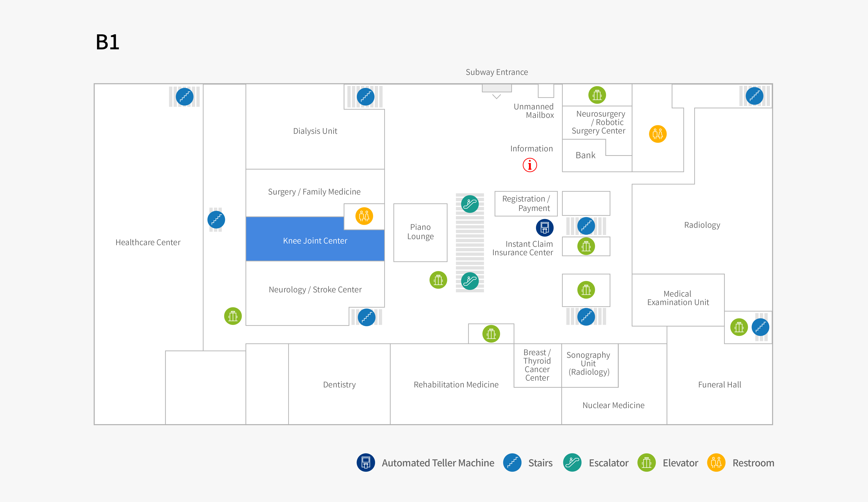Screen dimensions: 868x502
Task: Click the lower escalator icon near Piano Lounge
Action: [x=470, y=281]
